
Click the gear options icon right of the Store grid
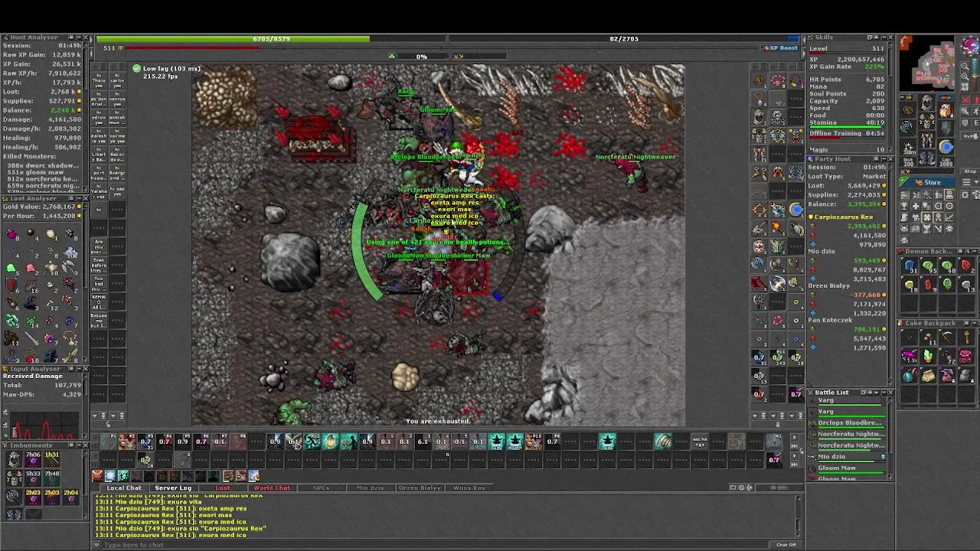click(965, 194)
